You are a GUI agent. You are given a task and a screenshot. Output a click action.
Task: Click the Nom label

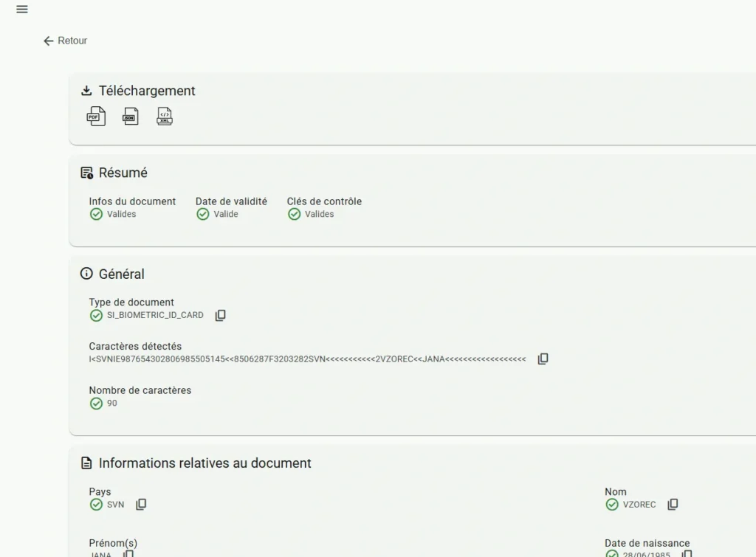coord(616,491)
